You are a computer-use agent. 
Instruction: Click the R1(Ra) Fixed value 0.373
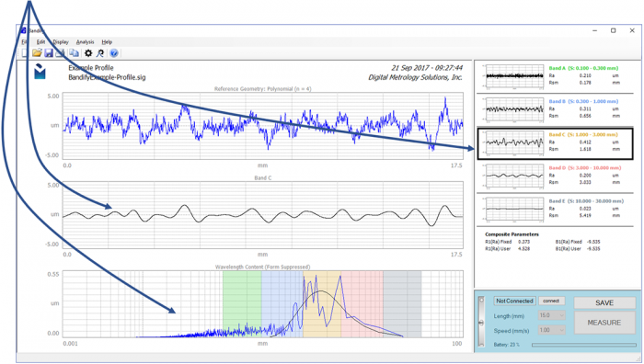click(x=523, y=242)
